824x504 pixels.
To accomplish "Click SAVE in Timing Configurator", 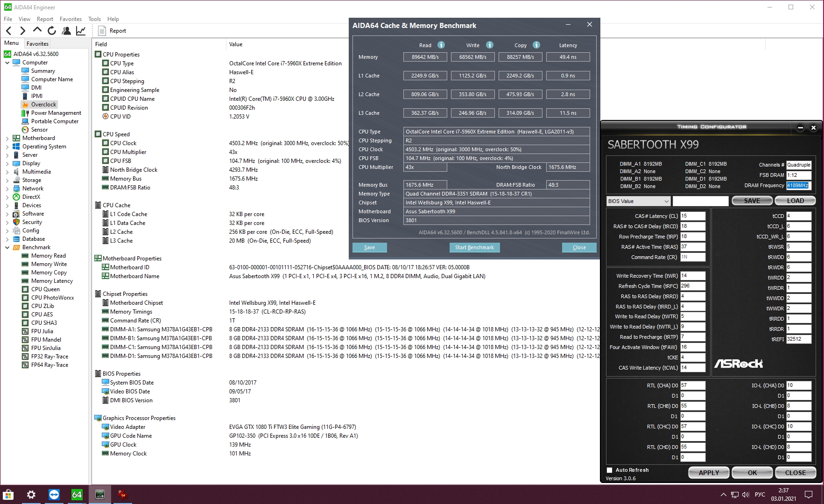I will 752,201.
